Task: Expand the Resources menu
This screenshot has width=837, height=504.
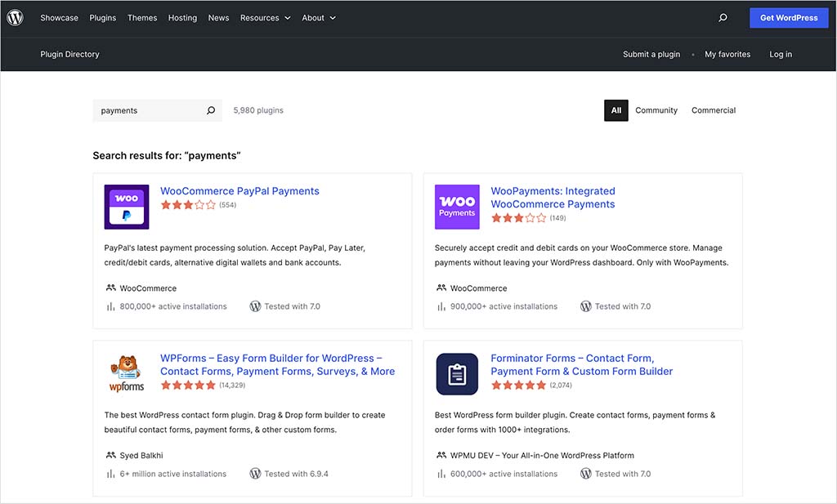Action: tap(266, 18)
